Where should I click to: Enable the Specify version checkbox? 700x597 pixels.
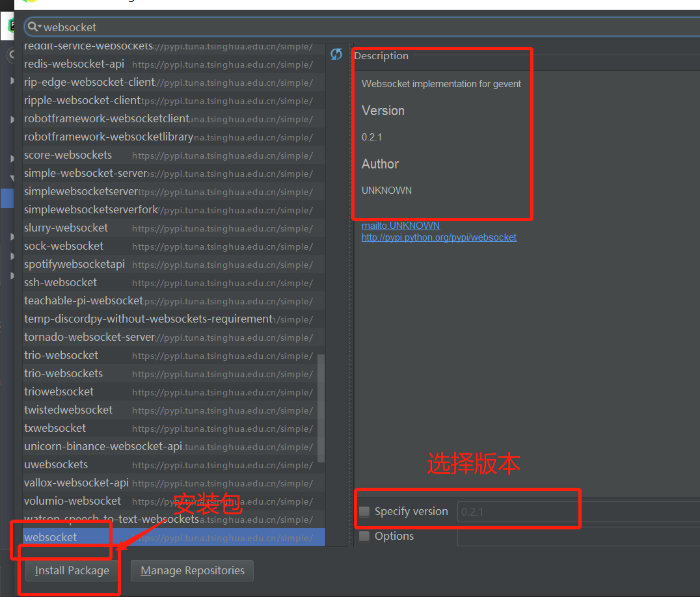[364, 512]
